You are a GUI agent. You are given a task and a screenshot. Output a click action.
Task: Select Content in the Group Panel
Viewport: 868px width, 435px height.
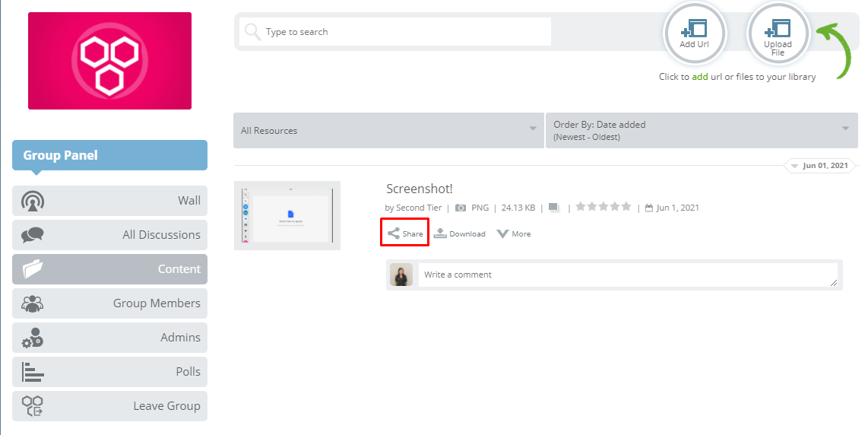(x=109, y=269)
